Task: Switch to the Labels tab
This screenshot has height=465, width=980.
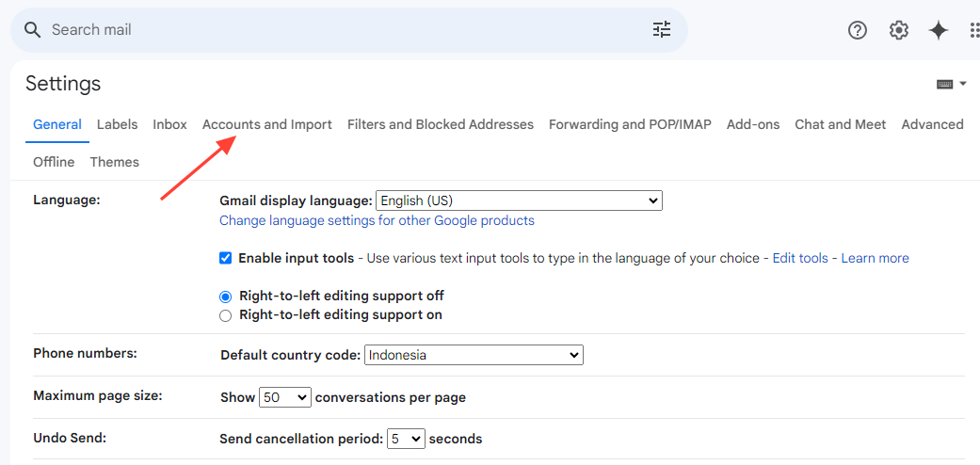Action: click(117, 124)
